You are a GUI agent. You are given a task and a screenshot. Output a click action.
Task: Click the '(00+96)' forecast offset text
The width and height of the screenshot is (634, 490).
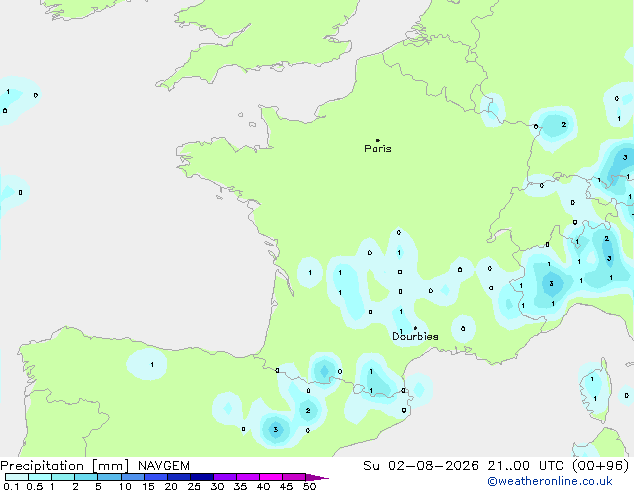click(600, 466)
